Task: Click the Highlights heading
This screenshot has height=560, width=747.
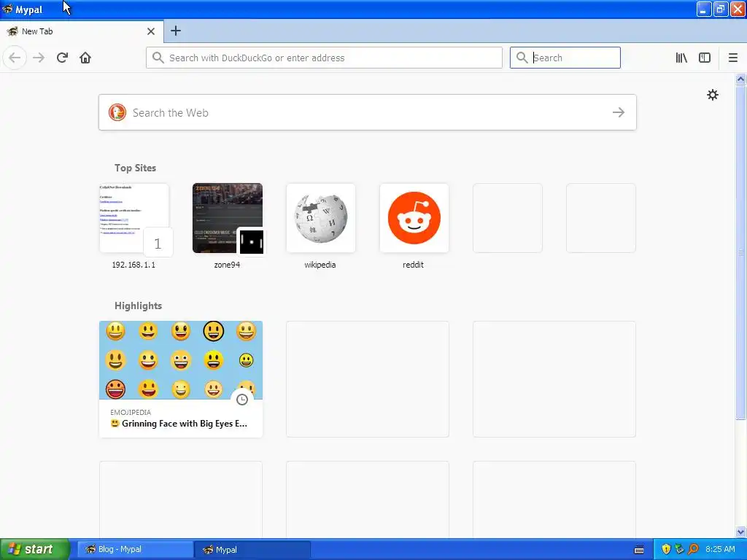Action: [138, 306]
